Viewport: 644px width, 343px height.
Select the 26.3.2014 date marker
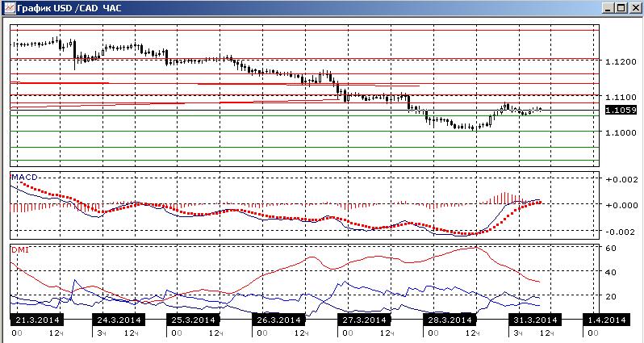pyautogui.click(x=279, y=320)
